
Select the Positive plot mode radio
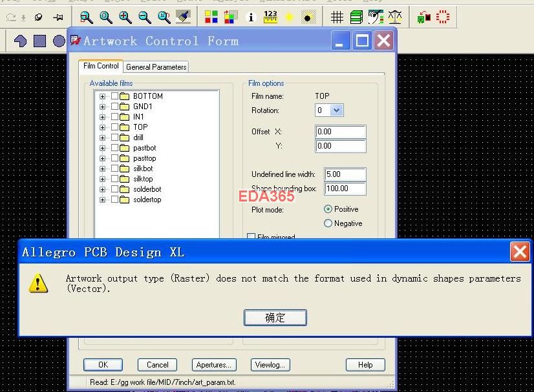[x=328, y=209]
